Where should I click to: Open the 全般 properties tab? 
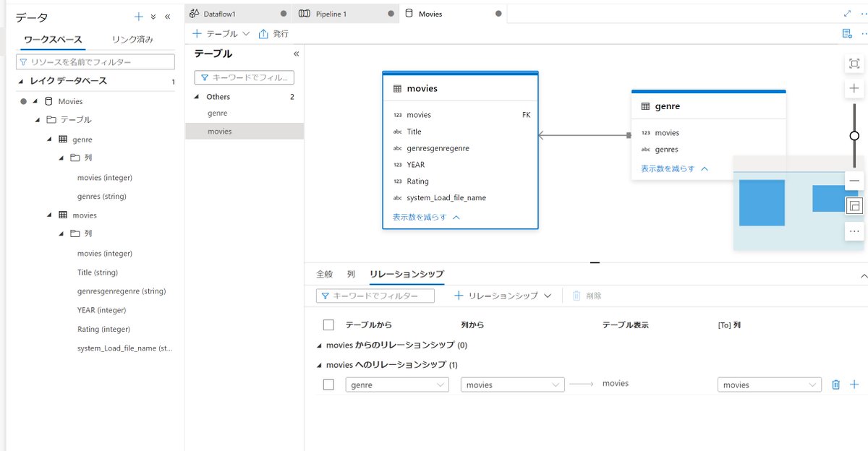[325, 274]
